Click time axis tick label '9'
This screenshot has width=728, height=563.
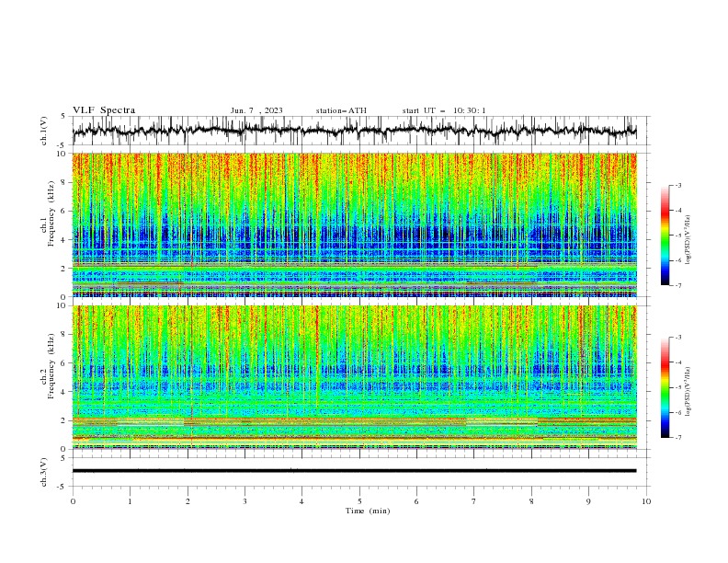click(x=588, y=501)
